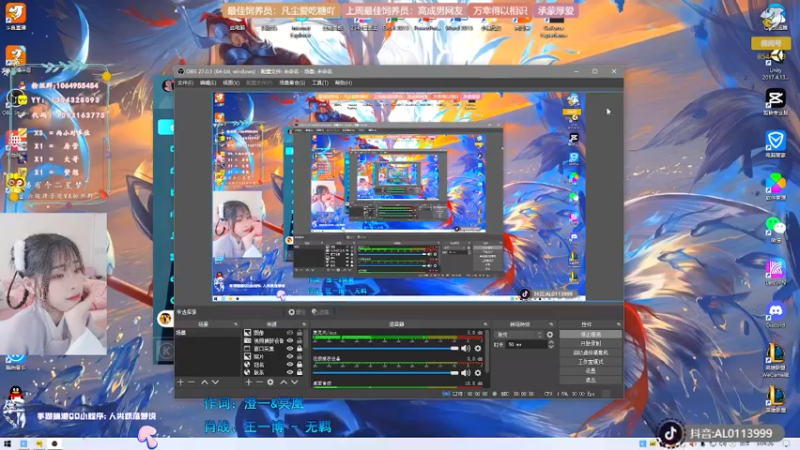Open 麦克风/Aux mixer settings gear

[478, 348]
